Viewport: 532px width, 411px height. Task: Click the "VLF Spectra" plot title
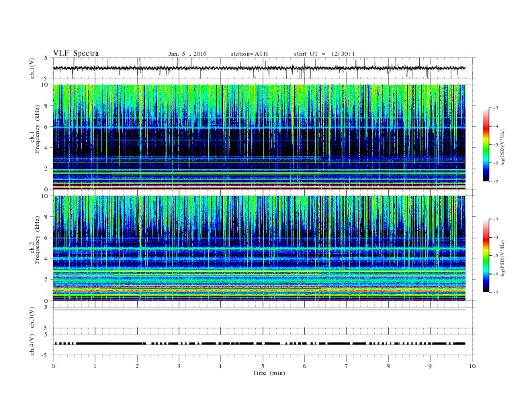coord(76,53)
